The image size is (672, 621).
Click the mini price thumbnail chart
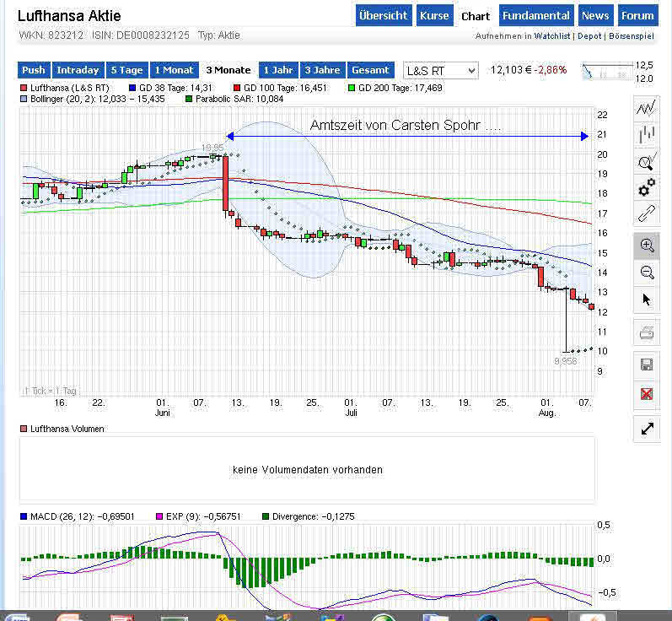tap(607, 71)
